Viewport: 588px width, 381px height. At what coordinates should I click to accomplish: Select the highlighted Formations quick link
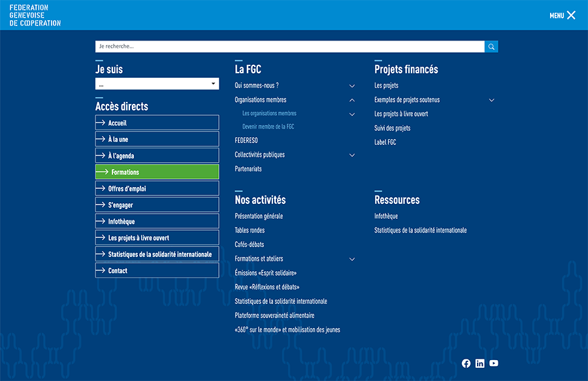tap(157, 172)
